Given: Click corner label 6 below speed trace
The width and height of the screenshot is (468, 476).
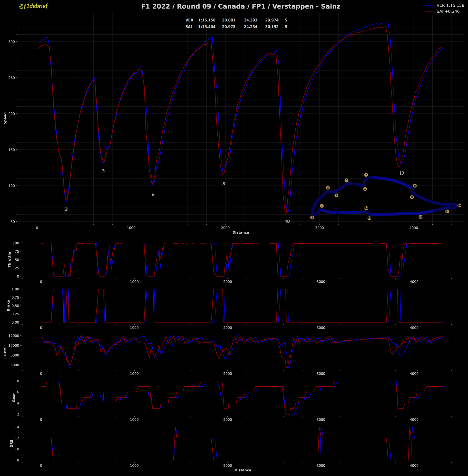Looking at the screenshot, I should click(x=153, y=195).
